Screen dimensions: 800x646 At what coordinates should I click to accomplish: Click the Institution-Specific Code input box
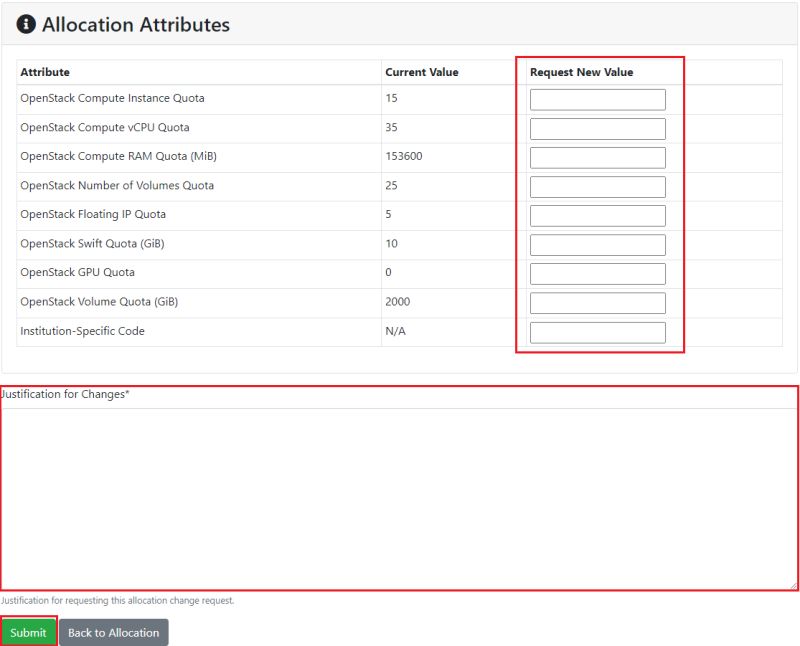pos(597,331)
